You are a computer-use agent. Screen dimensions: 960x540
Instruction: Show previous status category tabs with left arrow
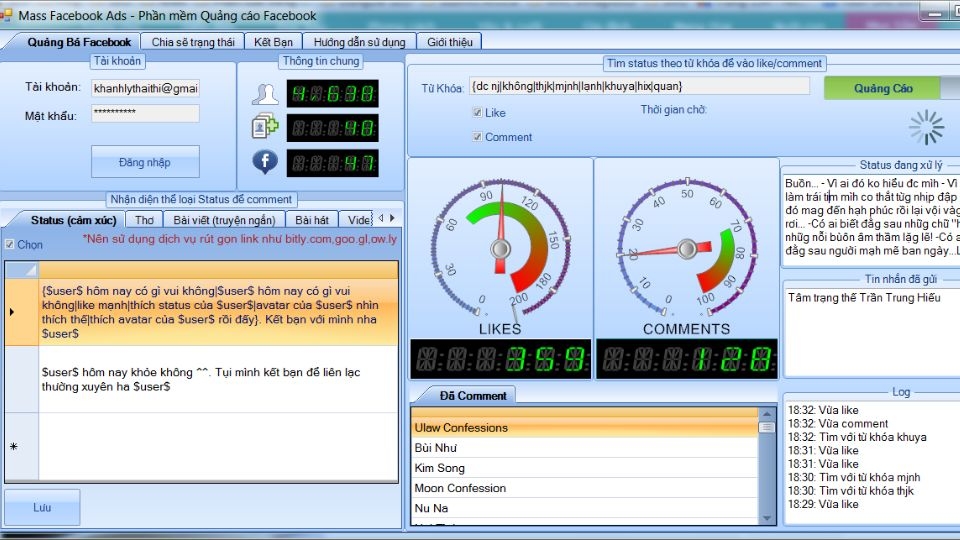(381, 218)
